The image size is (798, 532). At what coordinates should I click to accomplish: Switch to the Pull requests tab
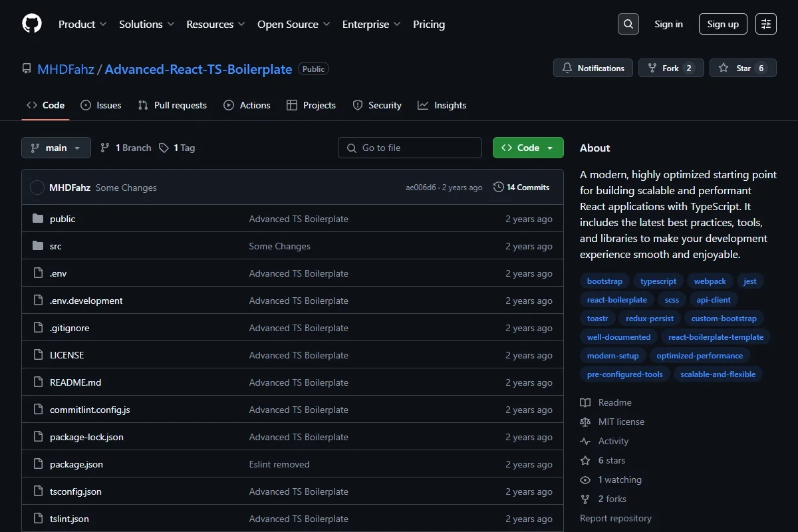[172, 105]
